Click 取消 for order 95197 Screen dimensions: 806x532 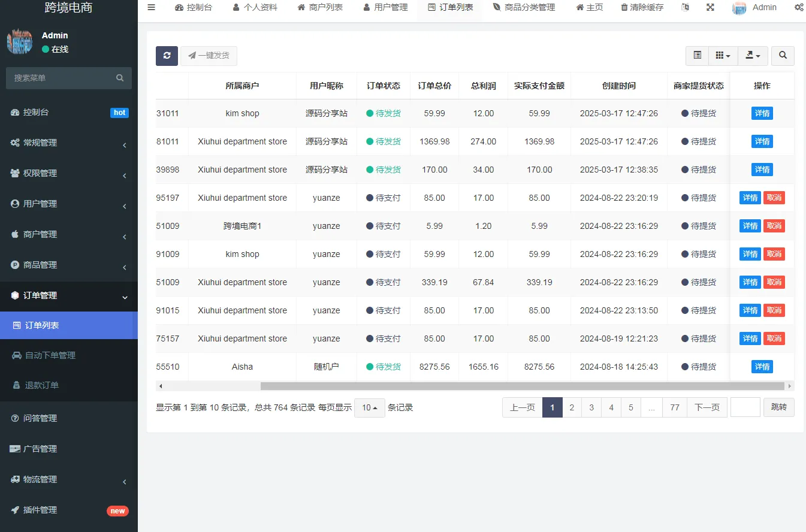click(x=774, y=197)
